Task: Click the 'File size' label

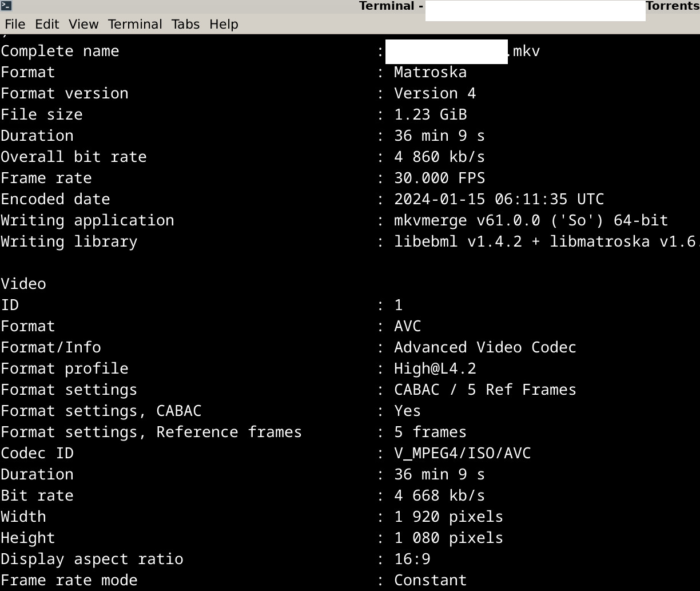Action: 42,114
